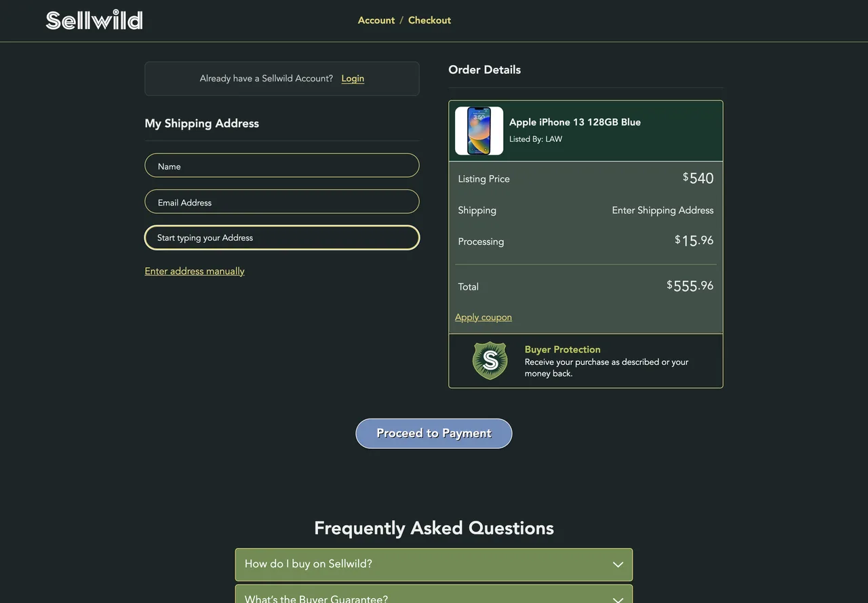
Task: Click the "Enter Shipping Address" shipping value
Action: click(x=663, y=210)
